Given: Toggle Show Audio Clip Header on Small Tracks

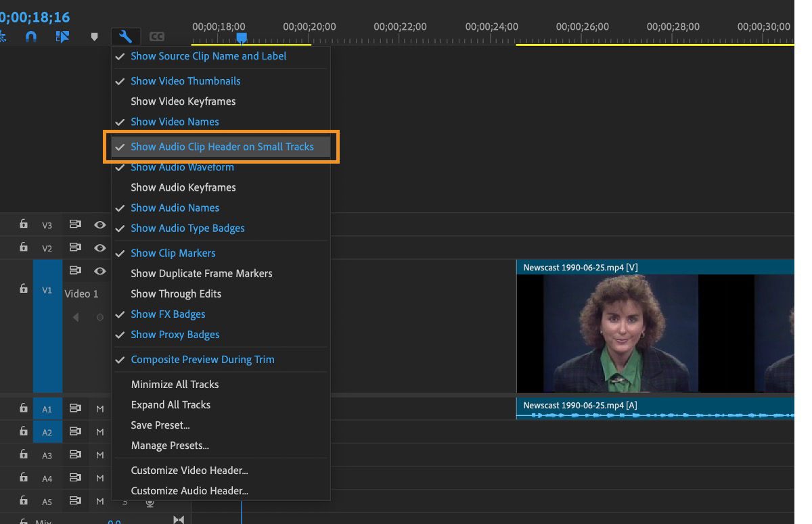Looking at the screenshot, I should point(223,147).
